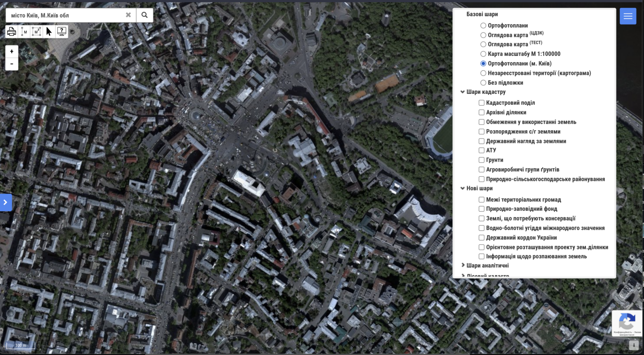Activate the cursor pointer tool

tap(49, 31)
